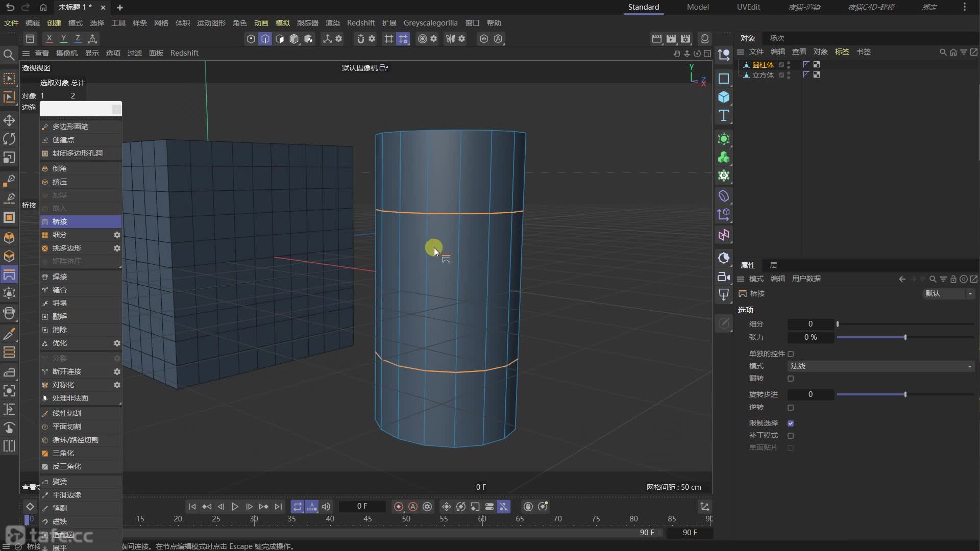Screen dimensions: 980x551
Task: Adjust the 细分 slider
Action: (x=905, y=324)
